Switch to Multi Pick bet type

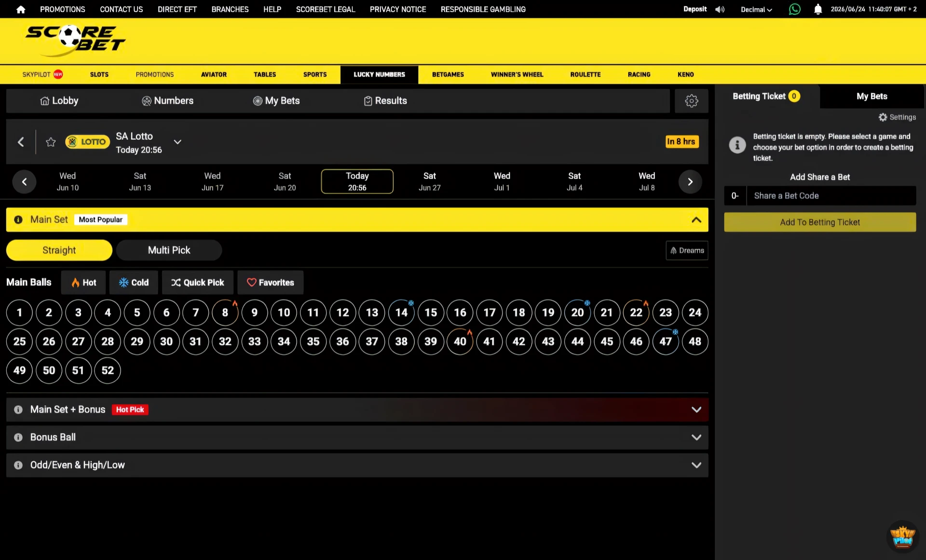(169, 250)
